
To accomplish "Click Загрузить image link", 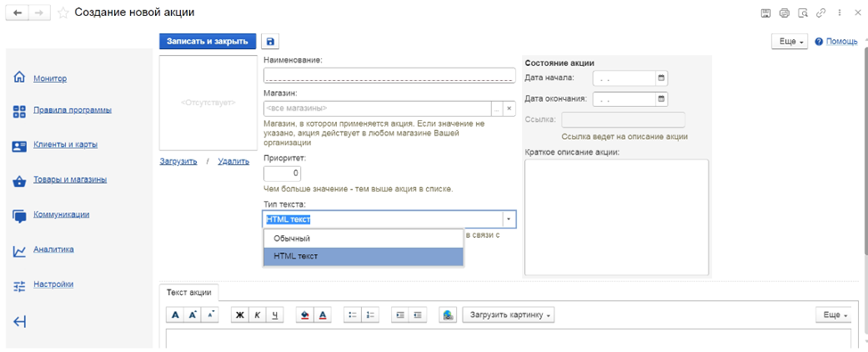I will (178, 161).
